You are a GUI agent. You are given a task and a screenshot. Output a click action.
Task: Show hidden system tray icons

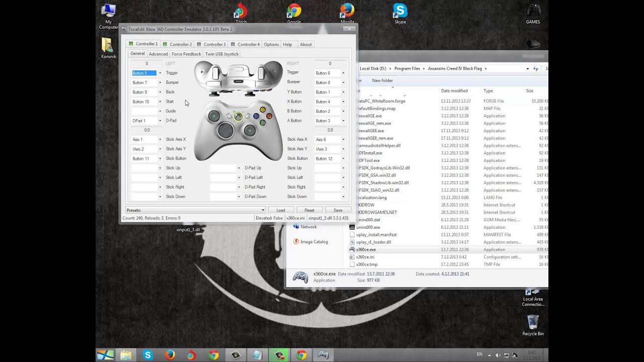489,355
